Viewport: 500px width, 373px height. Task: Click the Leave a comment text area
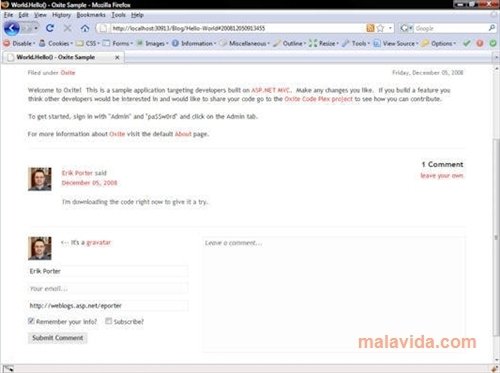(x=333, y=294)
